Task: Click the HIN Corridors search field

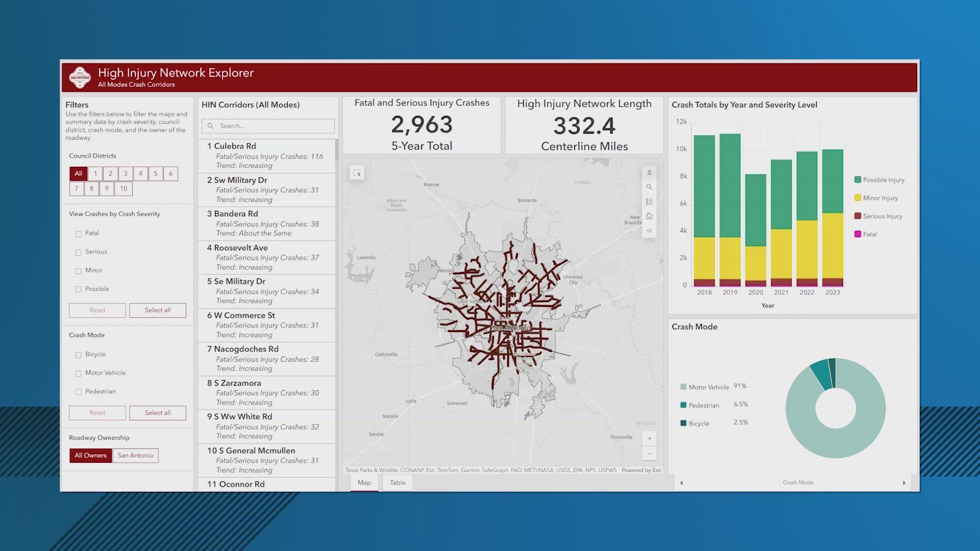Action: click(267, 126)
